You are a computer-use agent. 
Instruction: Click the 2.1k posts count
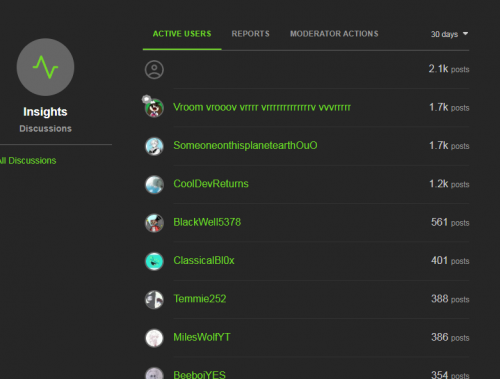click(x=449, y=69)
